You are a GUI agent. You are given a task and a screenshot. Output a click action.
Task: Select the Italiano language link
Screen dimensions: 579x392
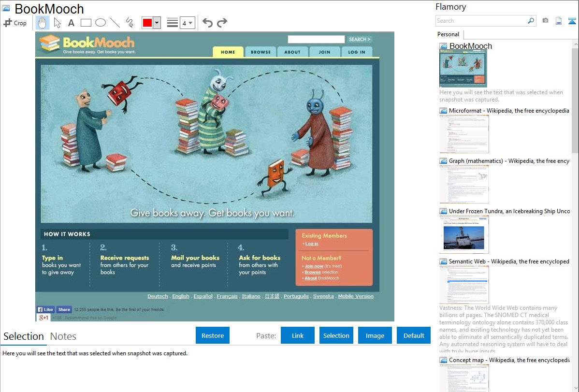pos(251,296)
